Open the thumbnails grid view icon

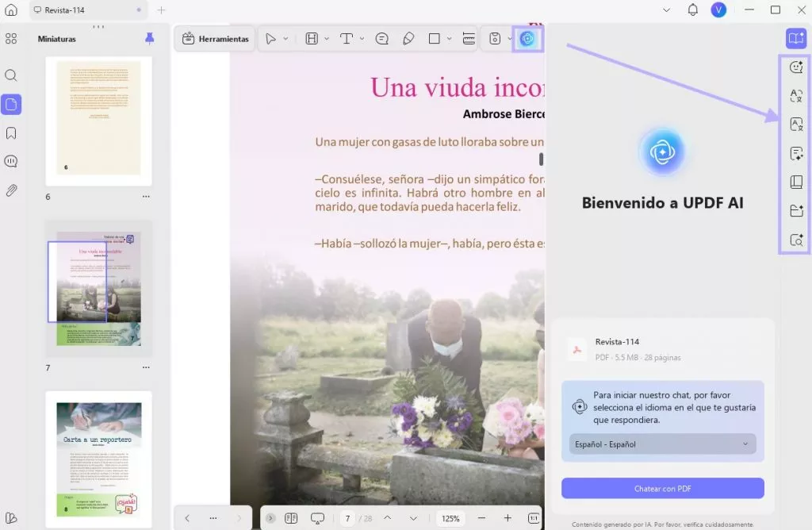click(x=11, y=39)
